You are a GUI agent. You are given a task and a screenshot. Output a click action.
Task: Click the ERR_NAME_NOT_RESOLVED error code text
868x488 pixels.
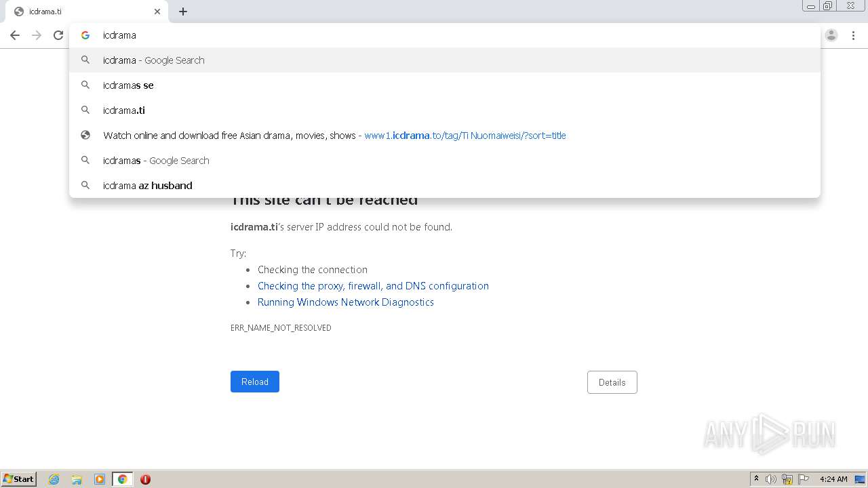tap(281, 328)
